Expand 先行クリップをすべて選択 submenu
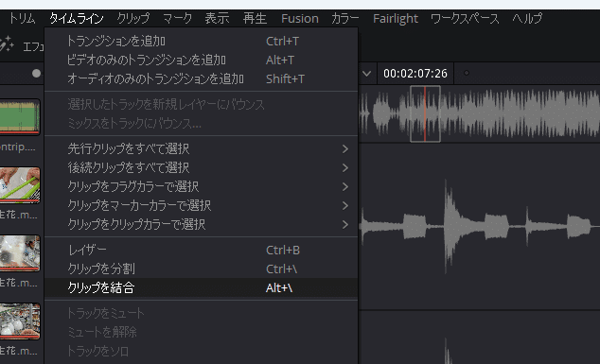 point(202,148)
